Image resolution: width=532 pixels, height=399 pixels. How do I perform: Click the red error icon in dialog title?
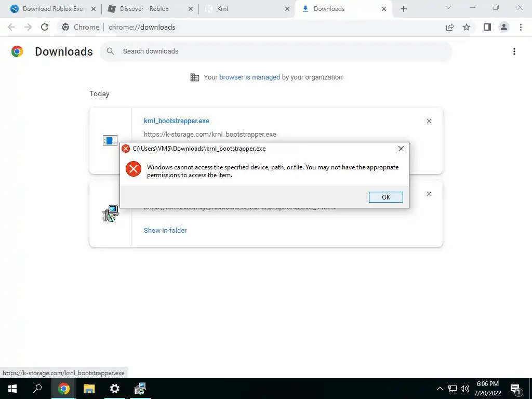126,149
